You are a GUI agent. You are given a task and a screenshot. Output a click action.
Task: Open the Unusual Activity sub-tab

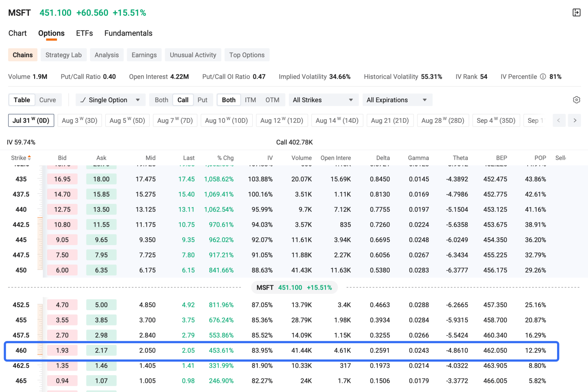click(193, 55)
